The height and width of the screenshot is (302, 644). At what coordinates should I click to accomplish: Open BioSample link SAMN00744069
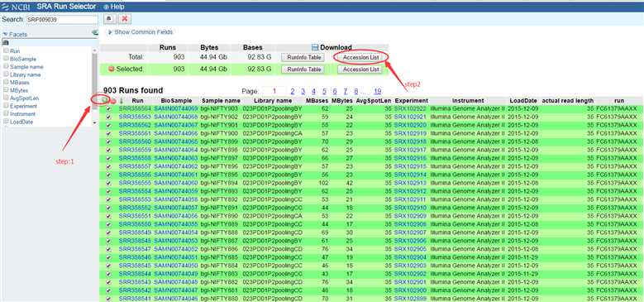(176, 109)
